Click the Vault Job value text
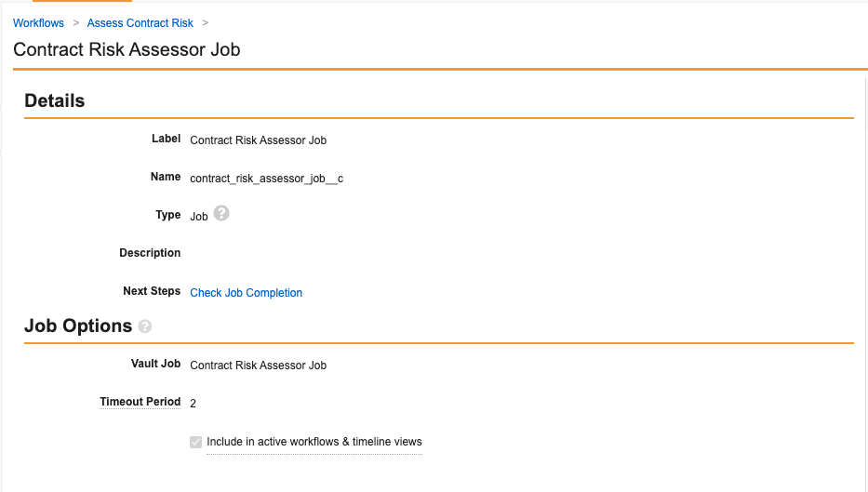Viewport: 868px width, 492px height. click(x=258, y=366)
